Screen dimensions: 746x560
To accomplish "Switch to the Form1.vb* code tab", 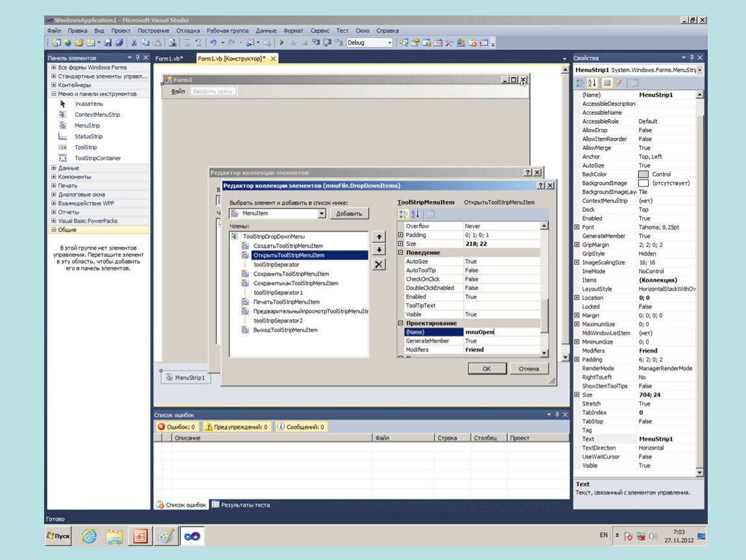I will 169,58.
